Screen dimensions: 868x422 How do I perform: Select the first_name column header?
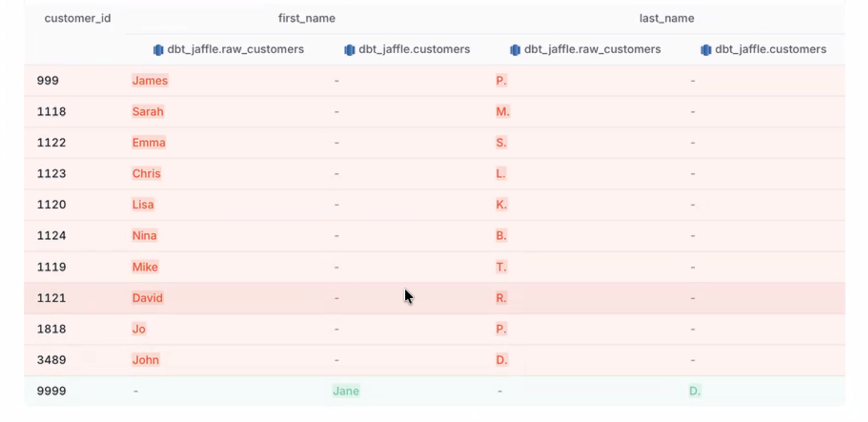pos(307,18)
